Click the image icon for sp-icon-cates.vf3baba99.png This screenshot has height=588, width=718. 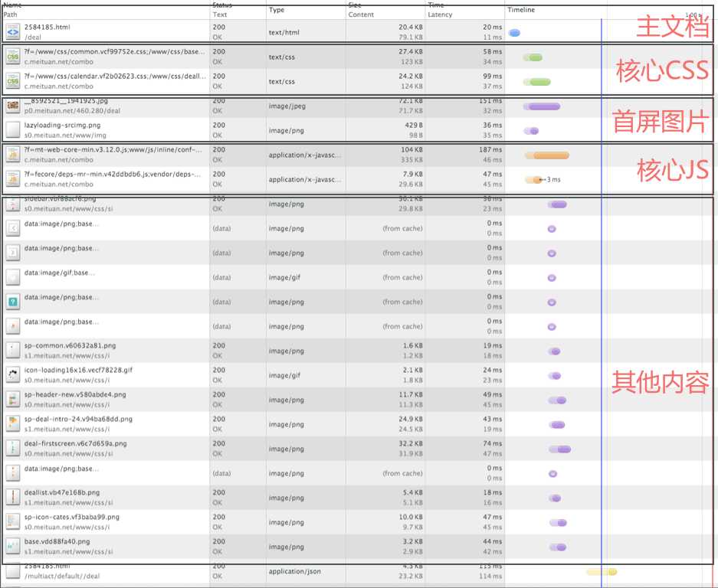[x=12, y=521]
